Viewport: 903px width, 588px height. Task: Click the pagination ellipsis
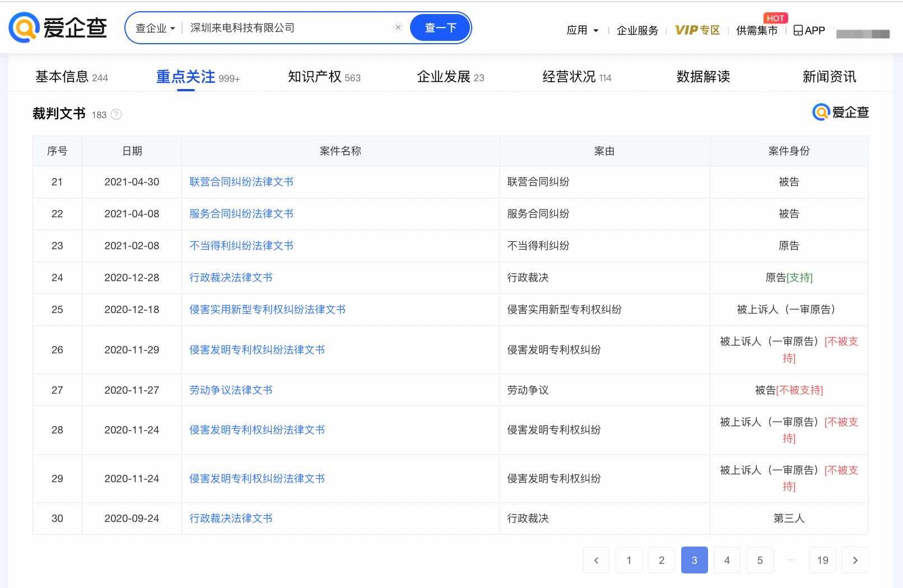pyautogui.click(x=791, y=559)
